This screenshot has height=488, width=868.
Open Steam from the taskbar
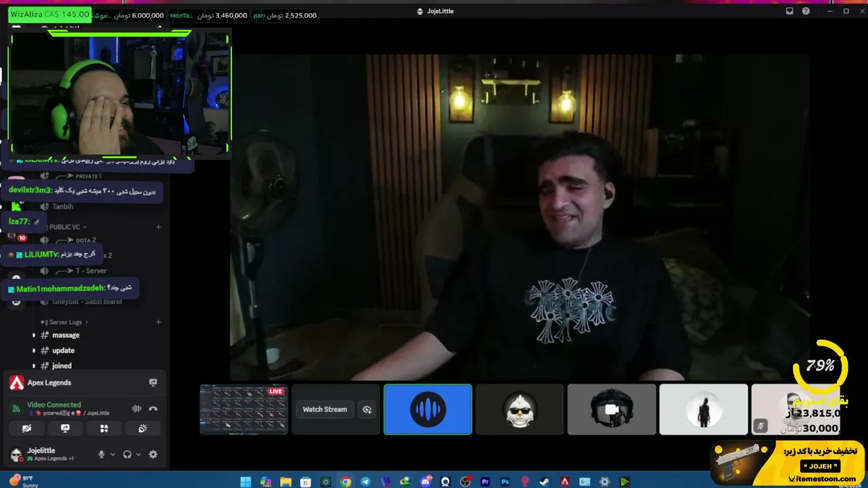[x=545, y=482]
